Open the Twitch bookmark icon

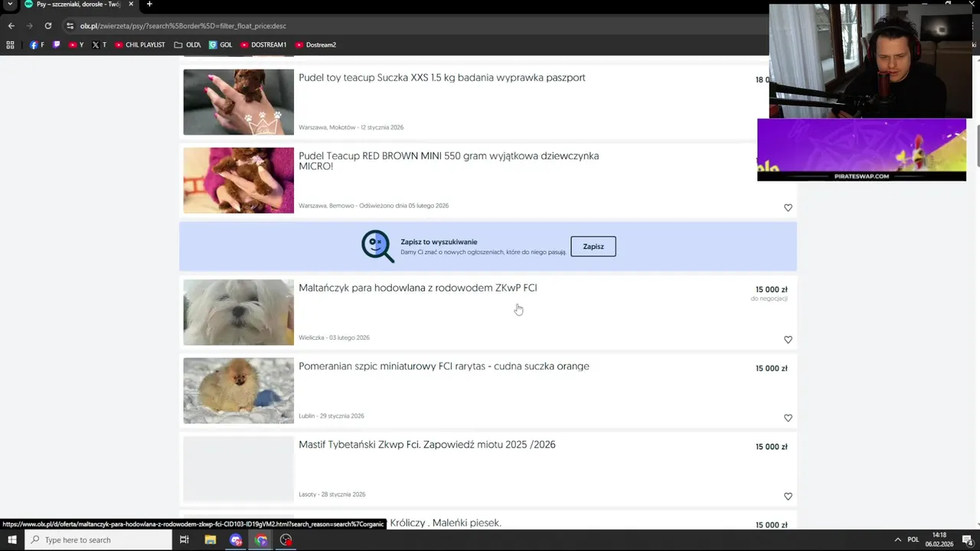56,44
